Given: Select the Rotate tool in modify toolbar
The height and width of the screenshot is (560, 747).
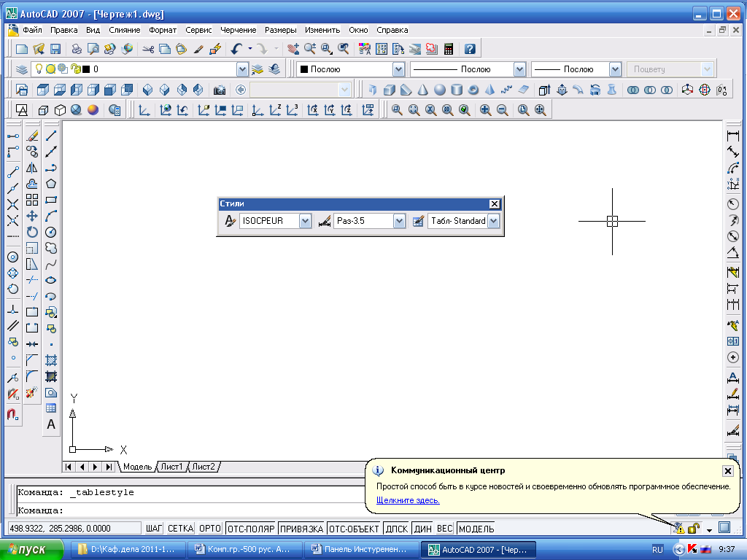Looking at the screenshot, I should click(x=32, y=232).
